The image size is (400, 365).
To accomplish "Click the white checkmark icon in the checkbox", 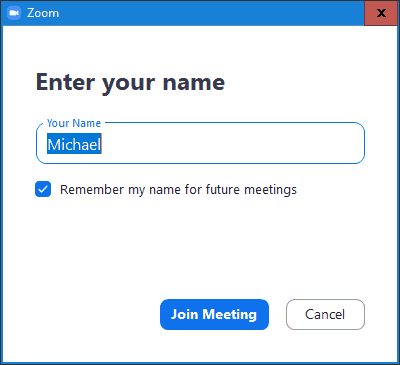I will (x=43, y=189).
